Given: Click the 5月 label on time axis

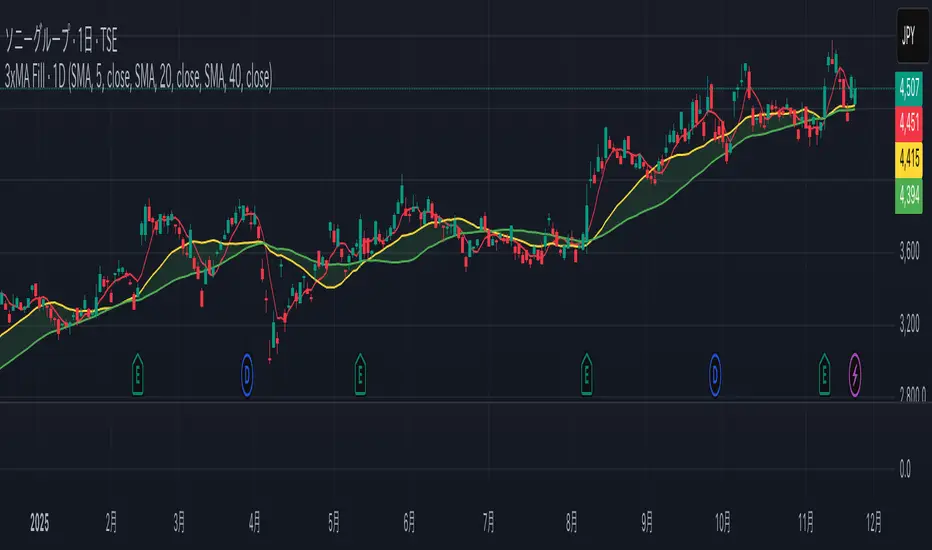Looking at the screenshot, I should pyautogui.click(x=334, y=523).
